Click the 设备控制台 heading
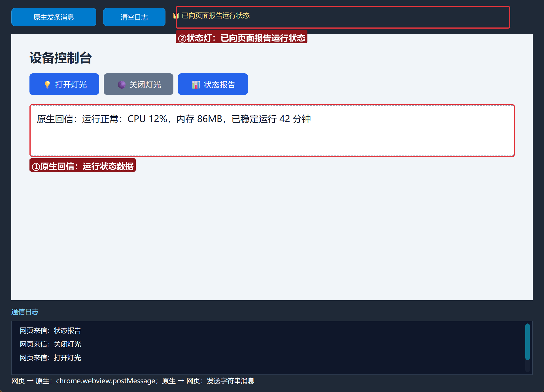This screenshot has width=544, height=392. pos(61,58)
